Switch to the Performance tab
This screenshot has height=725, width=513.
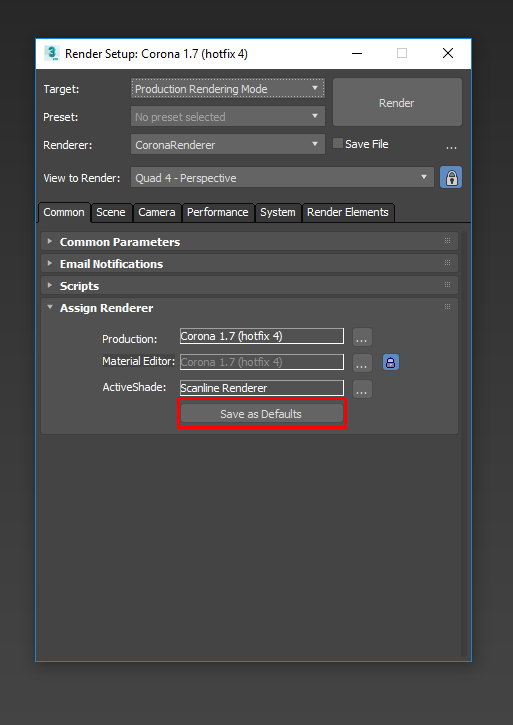[218, 212]
